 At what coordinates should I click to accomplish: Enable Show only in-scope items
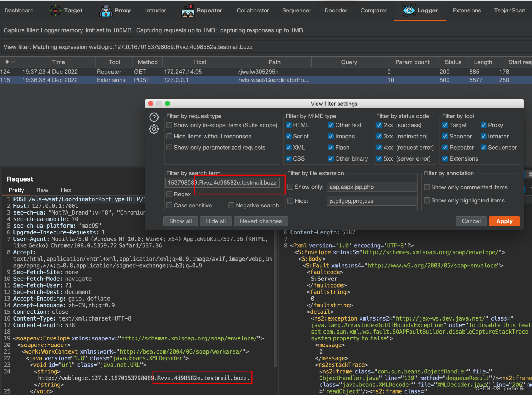coord(170,125)
